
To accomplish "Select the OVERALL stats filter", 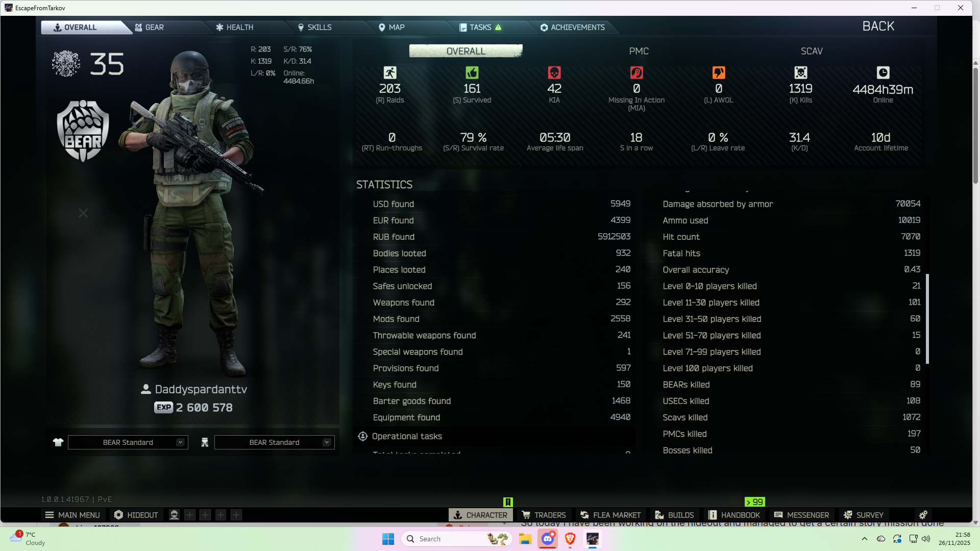I will (x=465, y=51).
